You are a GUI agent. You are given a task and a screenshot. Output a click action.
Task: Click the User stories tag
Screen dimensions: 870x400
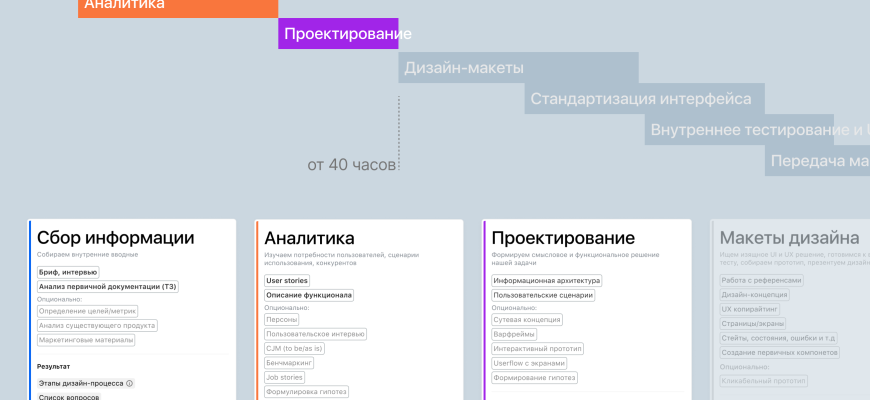pos(287,281)
